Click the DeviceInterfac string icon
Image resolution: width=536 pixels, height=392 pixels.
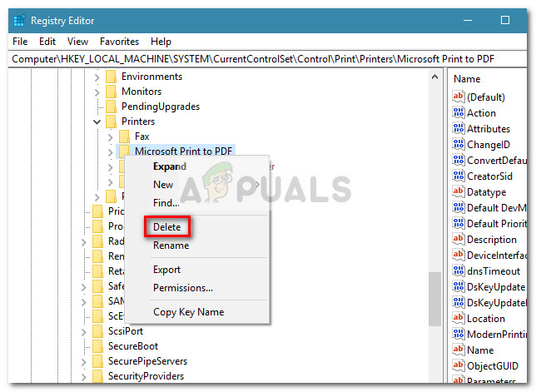coord(459,255)
